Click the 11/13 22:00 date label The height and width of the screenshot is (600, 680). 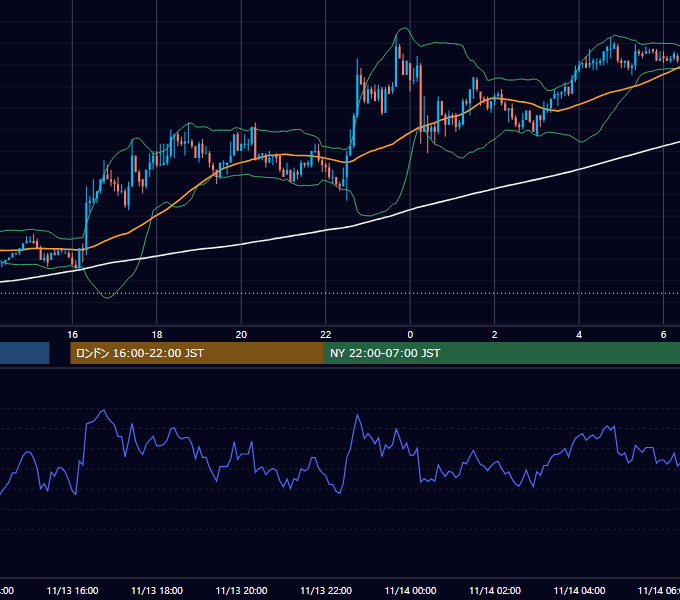point(326,590)
